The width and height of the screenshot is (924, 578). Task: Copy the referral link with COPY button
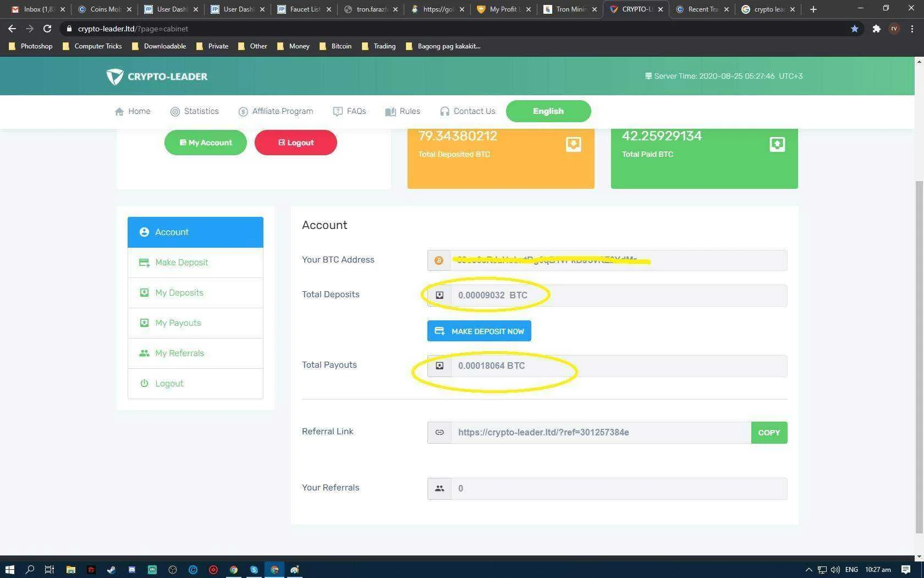769,433
